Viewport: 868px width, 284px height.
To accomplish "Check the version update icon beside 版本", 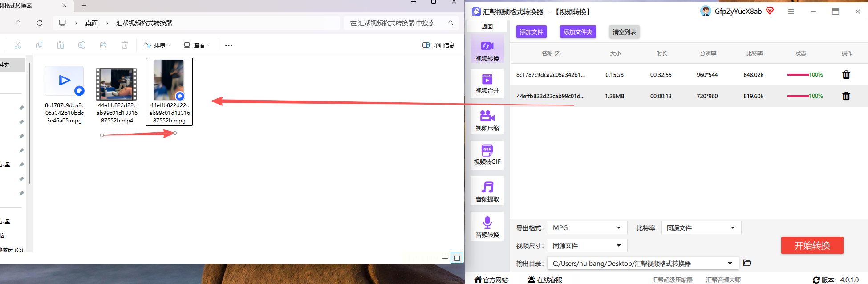I will (x=816, y=280).
